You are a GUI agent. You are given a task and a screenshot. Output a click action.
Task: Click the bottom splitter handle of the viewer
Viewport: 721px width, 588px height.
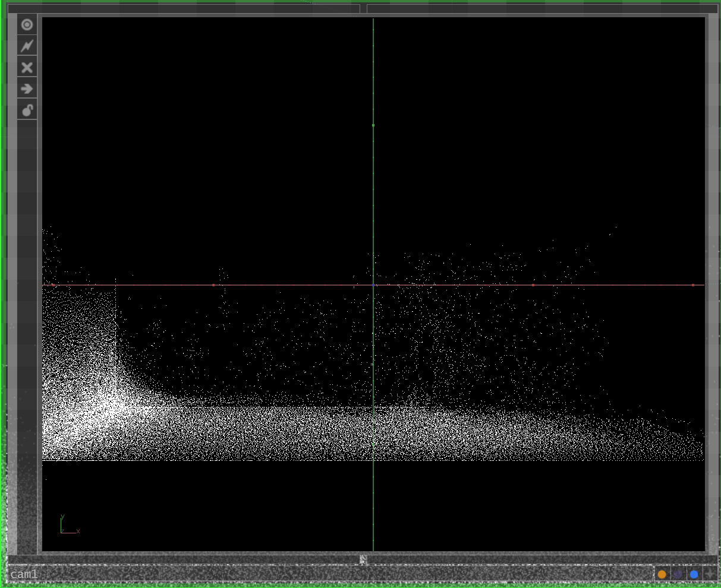click(x=363, y=559)
